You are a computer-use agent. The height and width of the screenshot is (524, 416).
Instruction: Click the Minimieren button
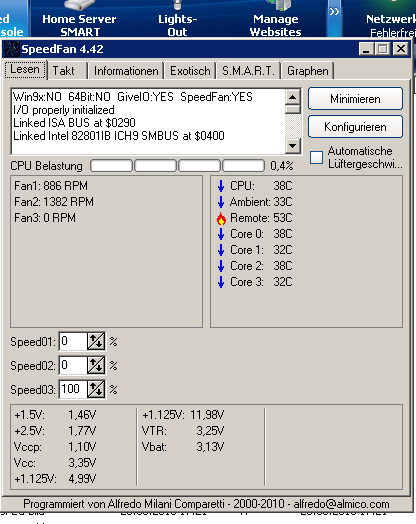[355, 99]
